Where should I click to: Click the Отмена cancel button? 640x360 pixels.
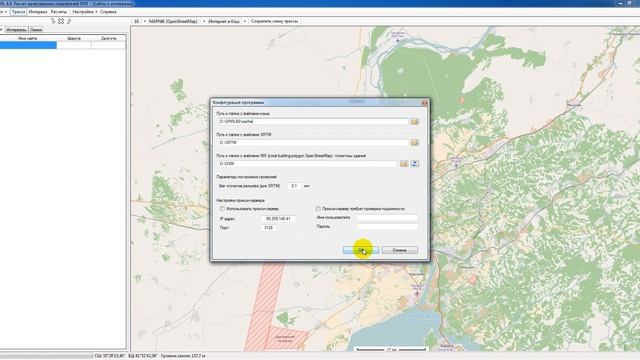400,250
